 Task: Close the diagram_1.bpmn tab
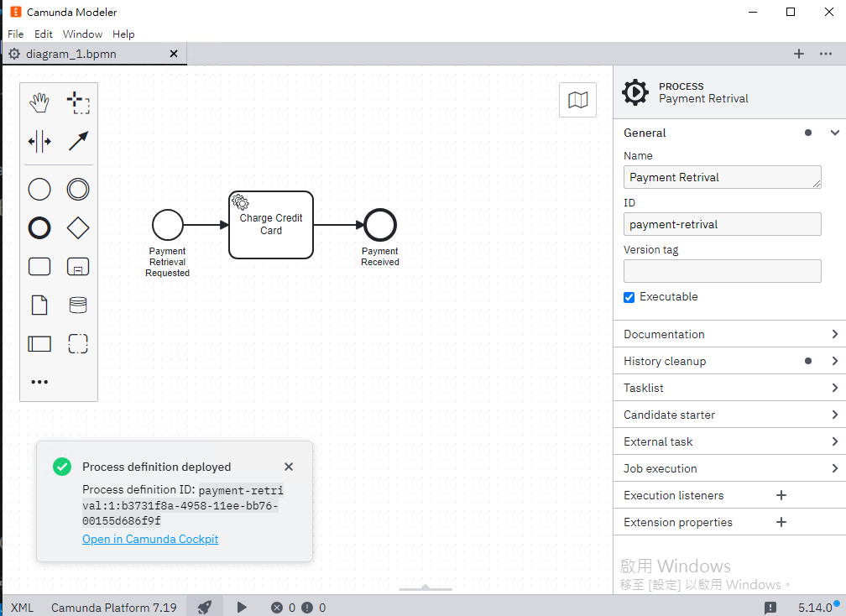174,54
